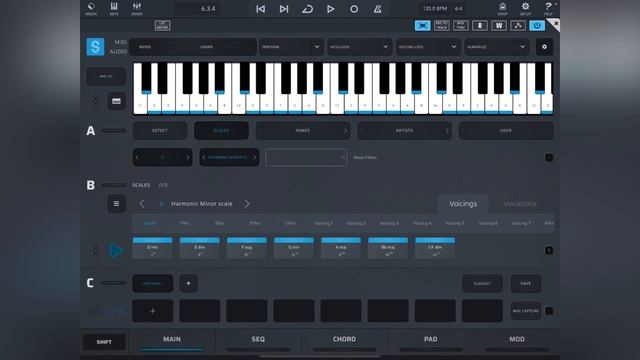Click the small keyboard view icon

(x=116, y=101)
